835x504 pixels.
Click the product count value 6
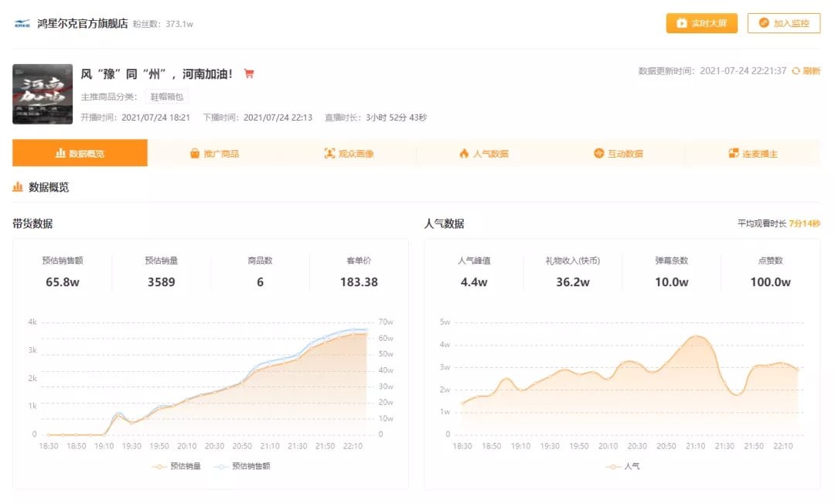click(260, 282)
